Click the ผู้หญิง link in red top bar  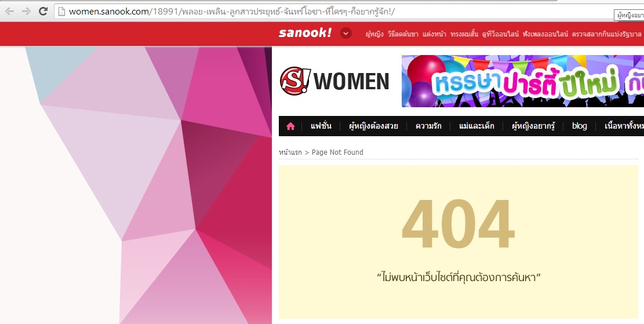[x=374, y=34]
